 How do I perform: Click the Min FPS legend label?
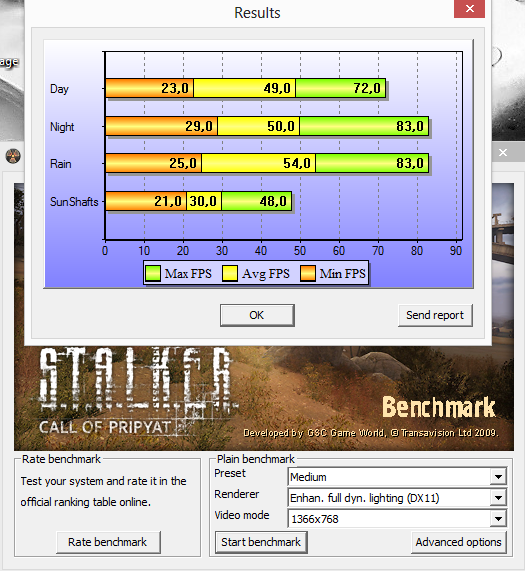pos(343,273)
